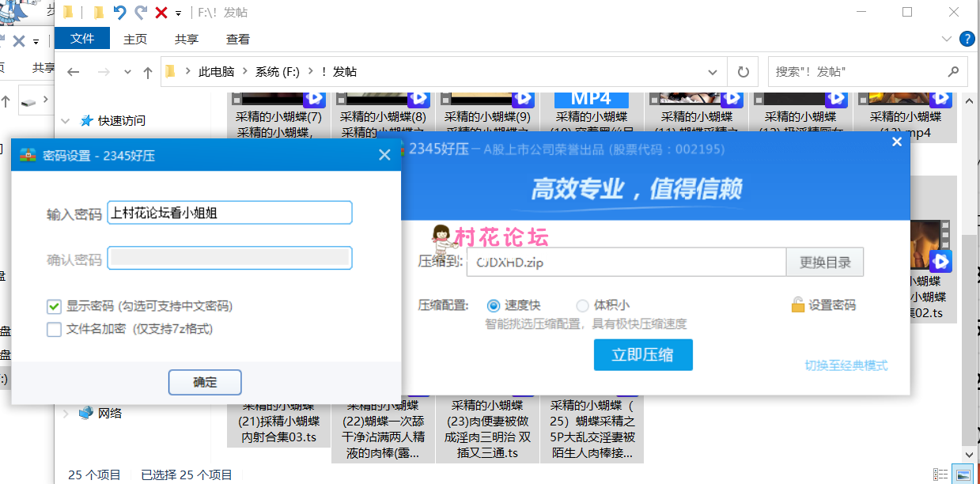Refresh the folder with the refresh icon

[743, 72]
